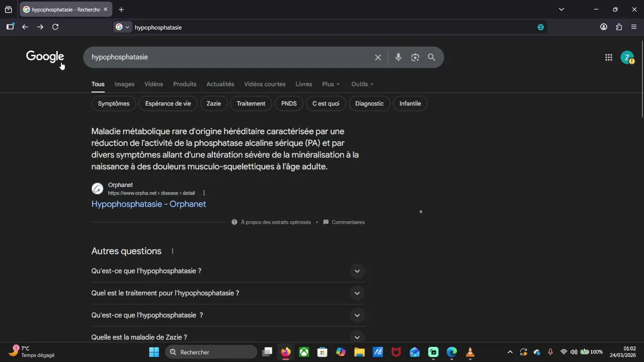The image size is (644, 362).
Task: Switch to the Vidéos tab
Action: pos(153,84)
